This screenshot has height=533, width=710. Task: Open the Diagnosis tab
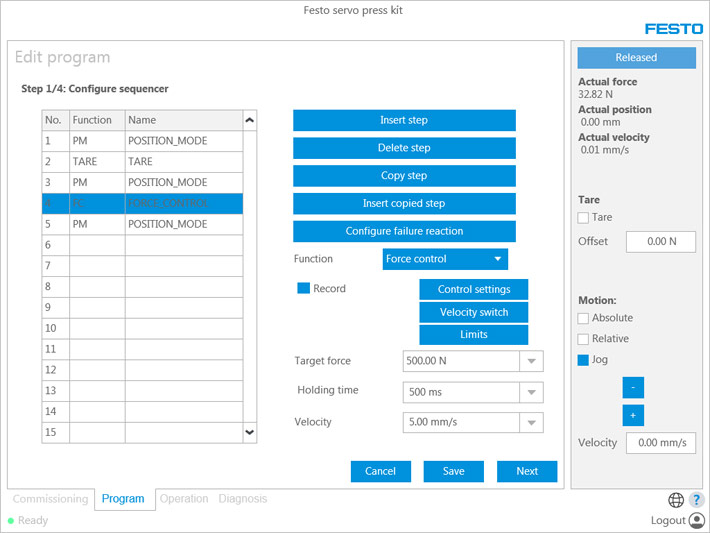242,499
